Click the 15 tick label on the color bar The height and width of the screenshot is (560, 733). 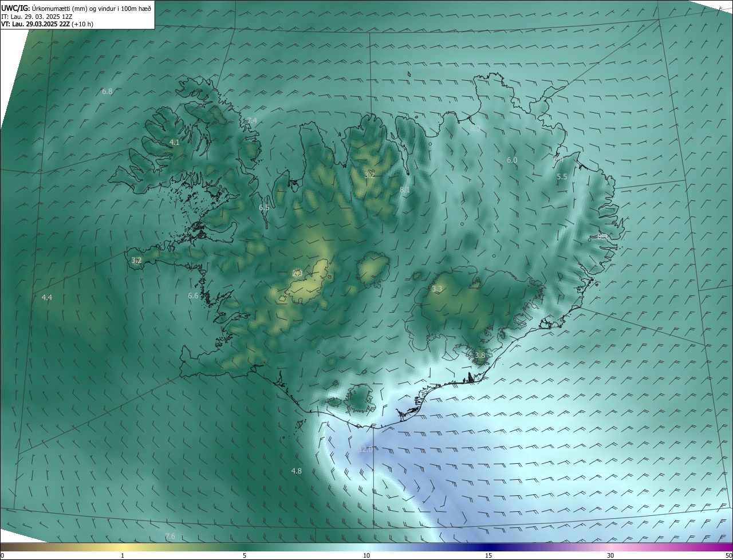[x=488, y=556]
